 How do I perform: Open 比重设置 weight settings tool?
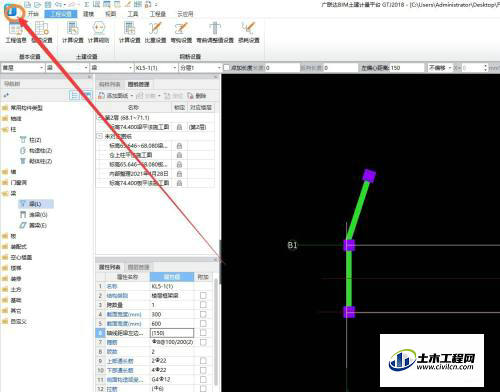(155, 32)
